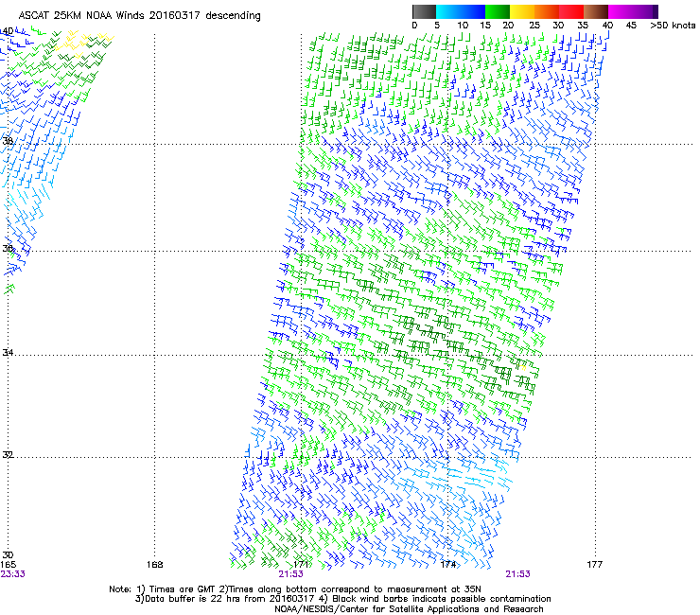
Task: Select the cyan-blue 5-15 knots color swatch
Action: tap(461, 11)
